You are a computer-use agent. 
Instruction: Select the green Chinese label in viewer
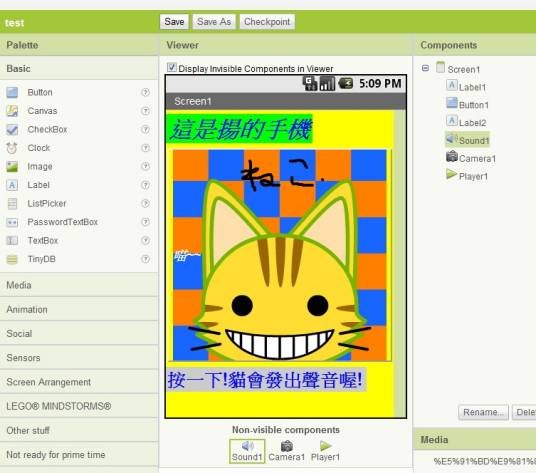tap(240, 129)
